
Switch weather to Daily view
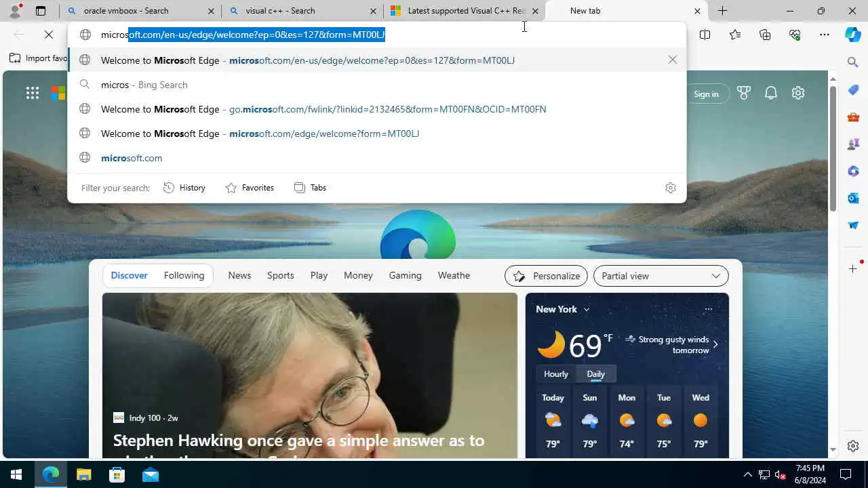coord(595,374)
